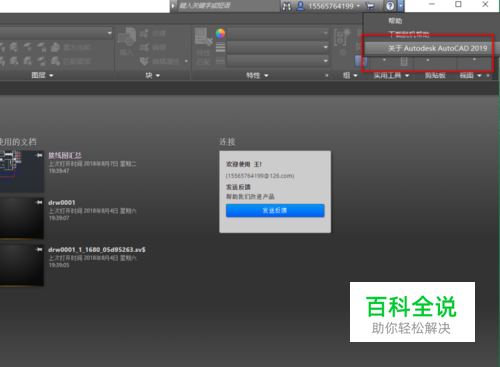The width and height of the screenshot is (500, 367).
Task: Click the 编辑 edit block icon
Action: click(x=144, y=47)
